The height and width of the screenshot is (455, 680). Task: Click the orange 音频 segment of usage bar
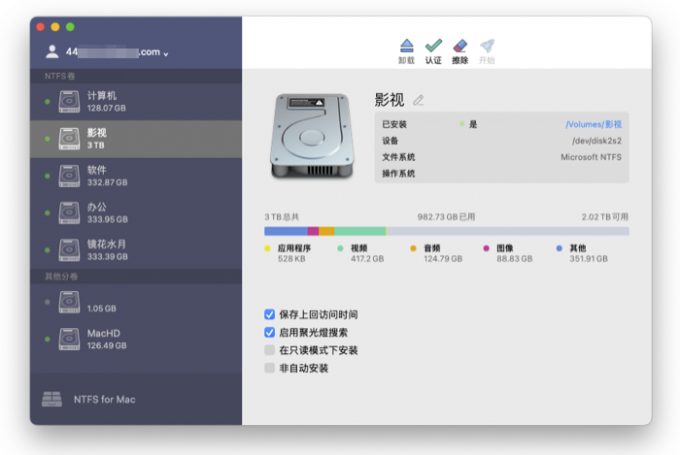click(x=327, y=231)
